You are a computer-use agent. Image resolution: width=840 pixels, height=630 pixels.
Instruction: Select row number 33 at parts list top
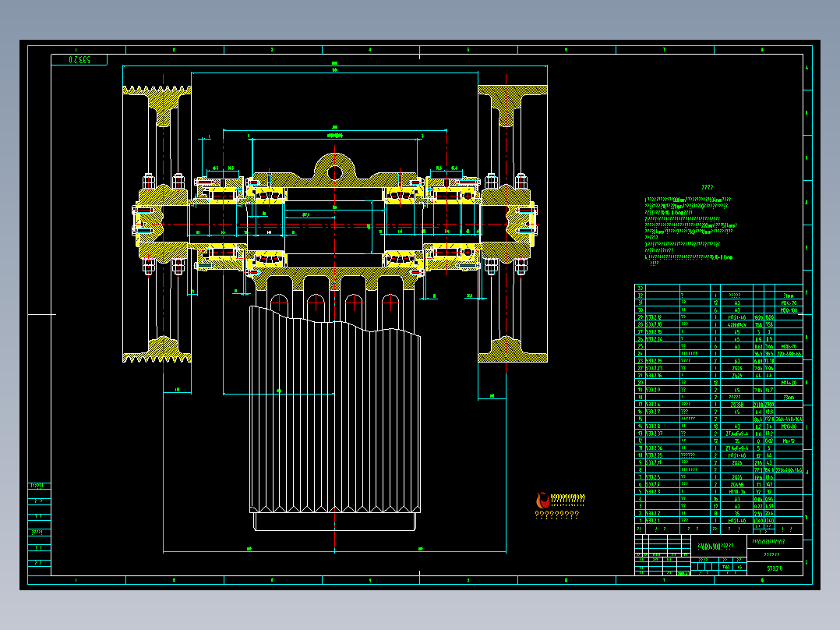(x=640, y=288)
